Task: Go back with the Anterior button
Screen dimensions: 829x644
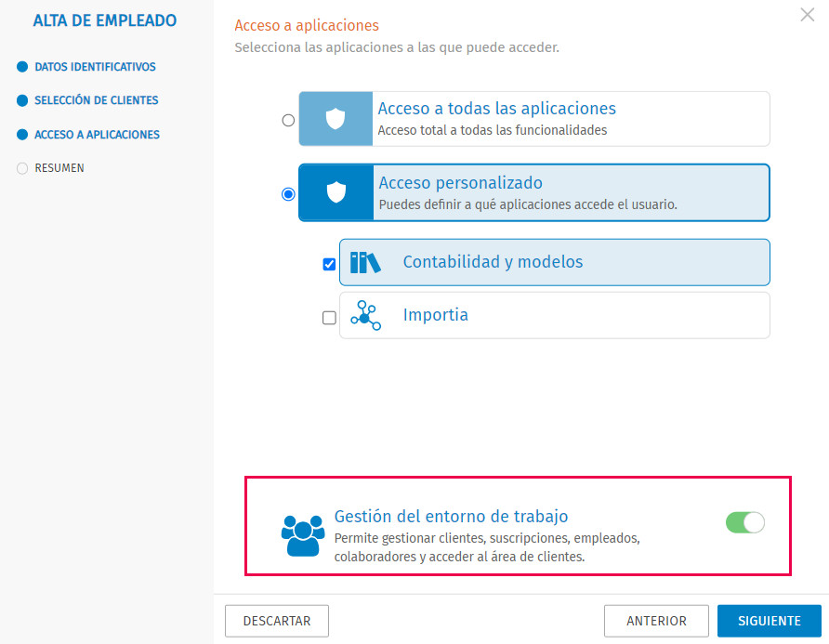Action: [x=656, y=621]
